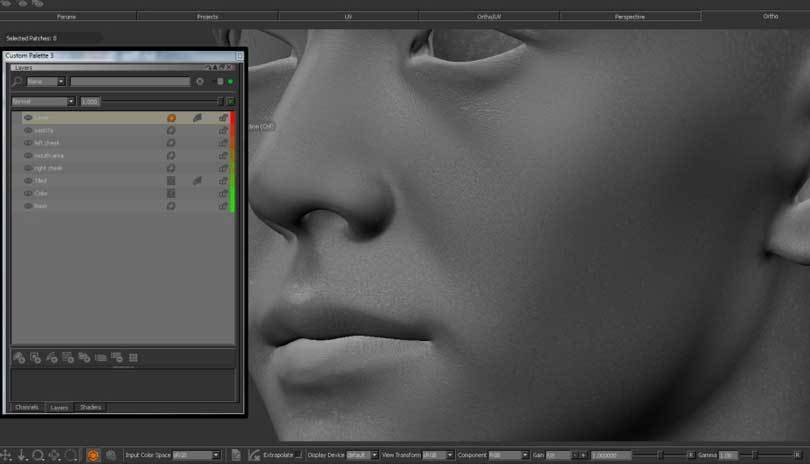Viewport: 810px width, 464px height.
Task: Click the layer type icon on mouth area row
Action: (171, 156)
